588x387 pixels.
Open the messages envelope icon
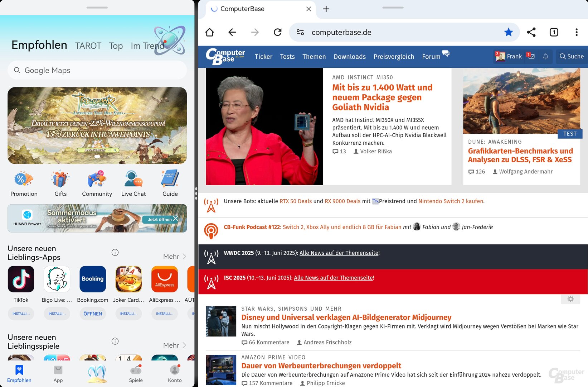tap(531, 56)
